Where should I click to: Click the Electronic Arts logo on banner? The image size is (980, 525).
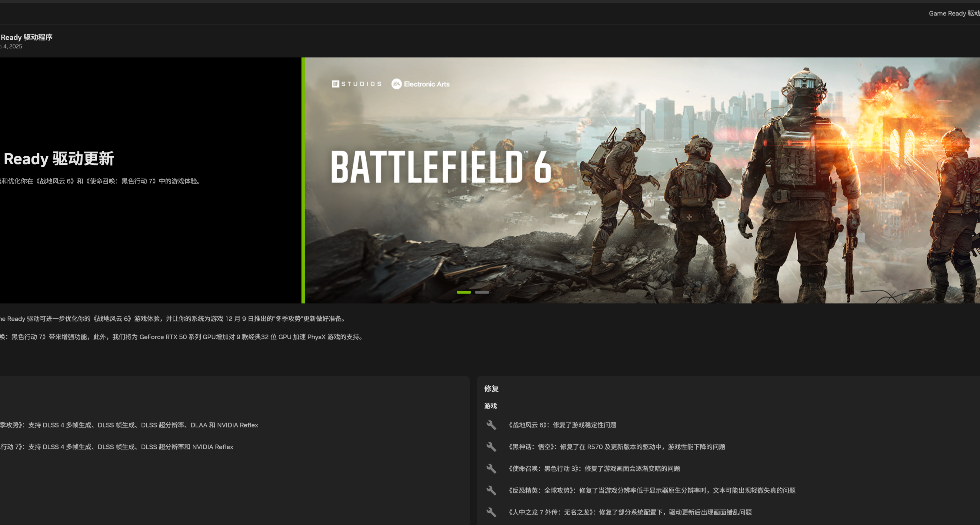click(420, 84)
